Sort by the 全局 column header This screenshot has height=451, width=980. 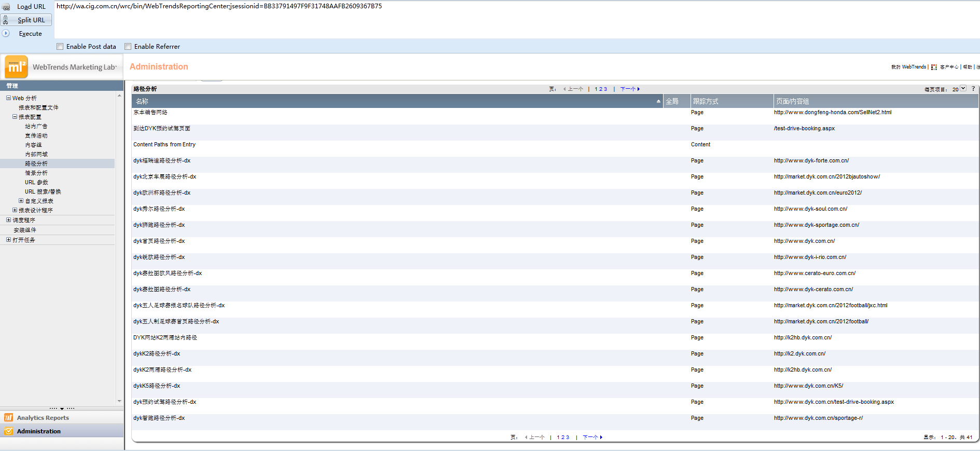click(x=677, y=101)
